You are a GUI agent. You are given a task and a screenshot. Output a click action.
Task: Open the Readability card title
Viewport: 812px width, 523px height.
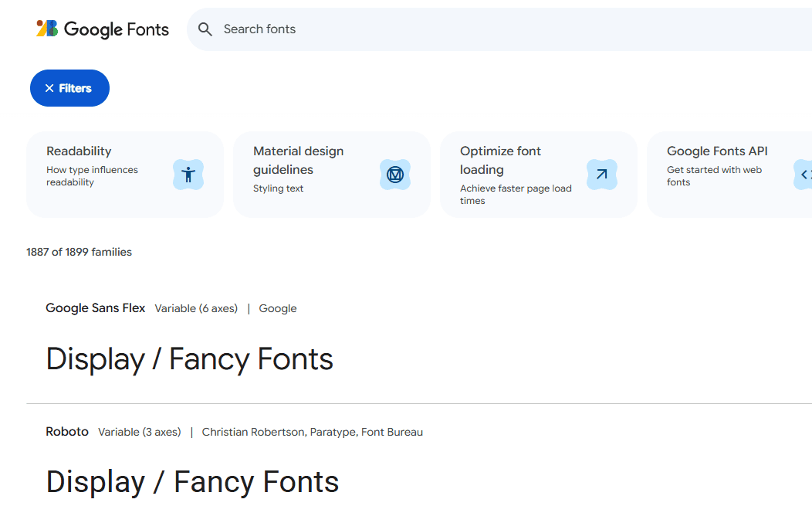[79, 151]
